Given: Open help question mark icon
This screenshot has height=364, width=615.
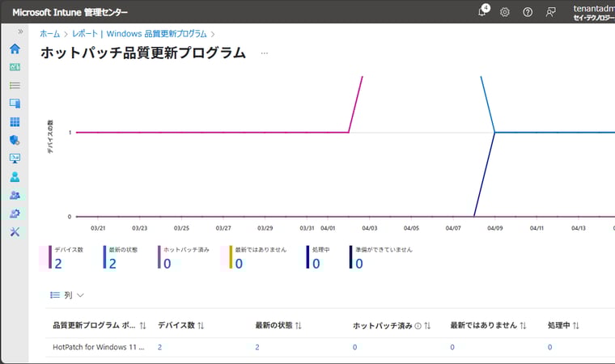Looking at the screenshot, I should (528, 12).
